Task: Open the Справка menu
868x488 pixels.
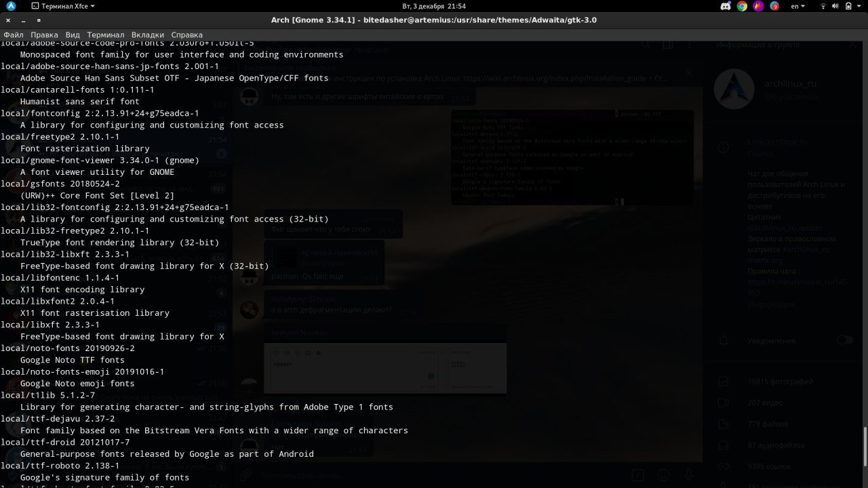Action: pos(186,35)
